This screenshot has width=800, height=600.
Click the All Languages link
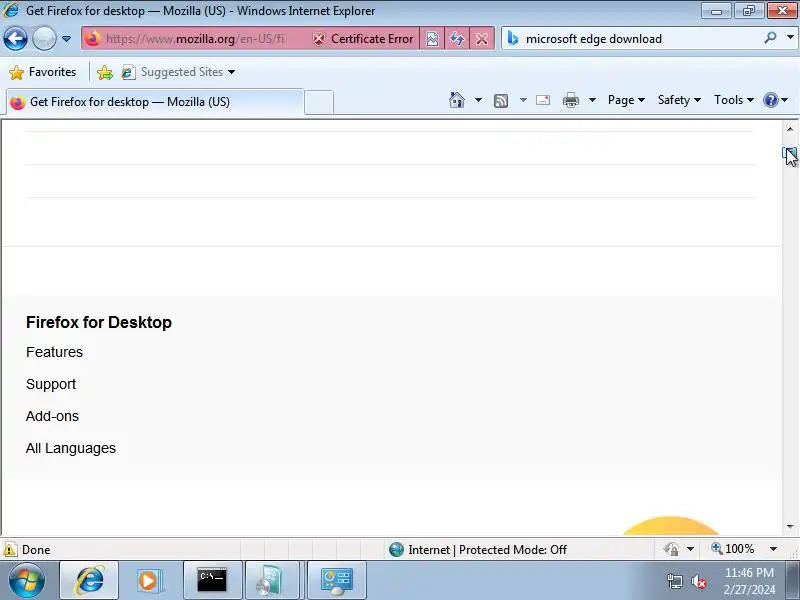pyautogui.click(x=70, y=448)
